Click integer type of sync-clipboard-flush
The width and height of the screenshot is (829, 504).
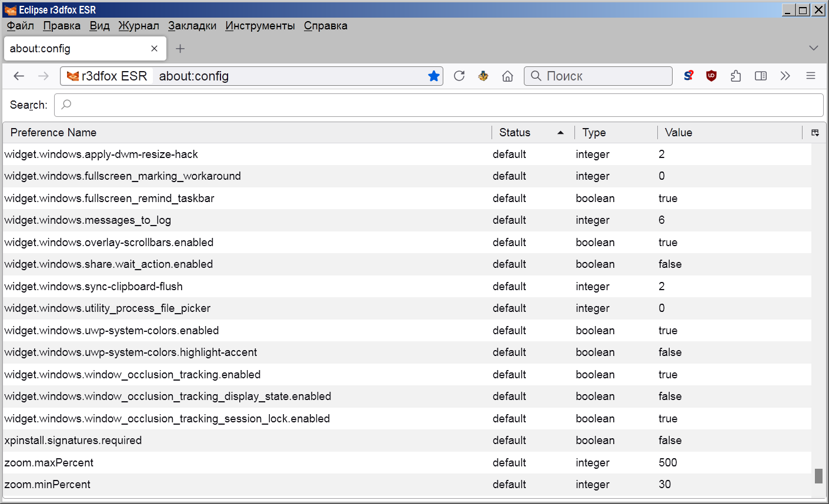pos(593,287)
